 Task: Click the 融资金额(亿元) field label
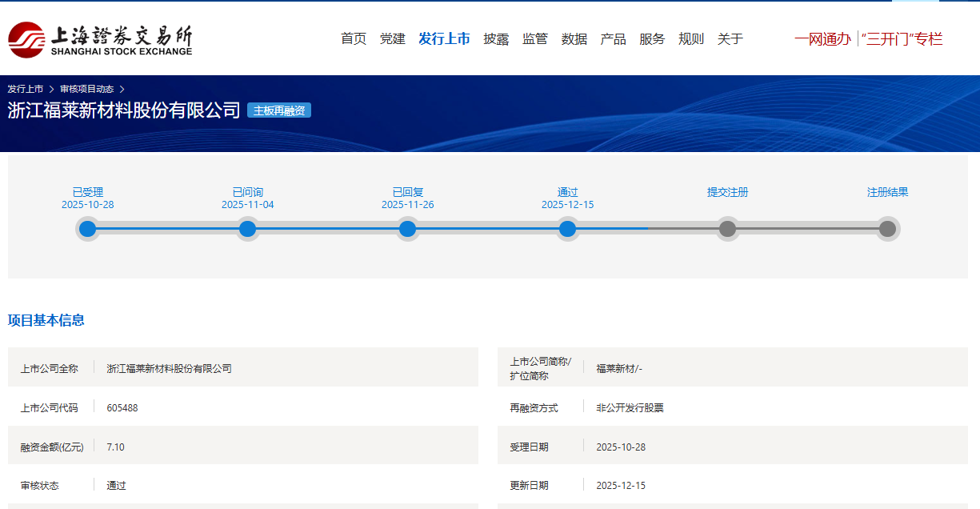52,447
